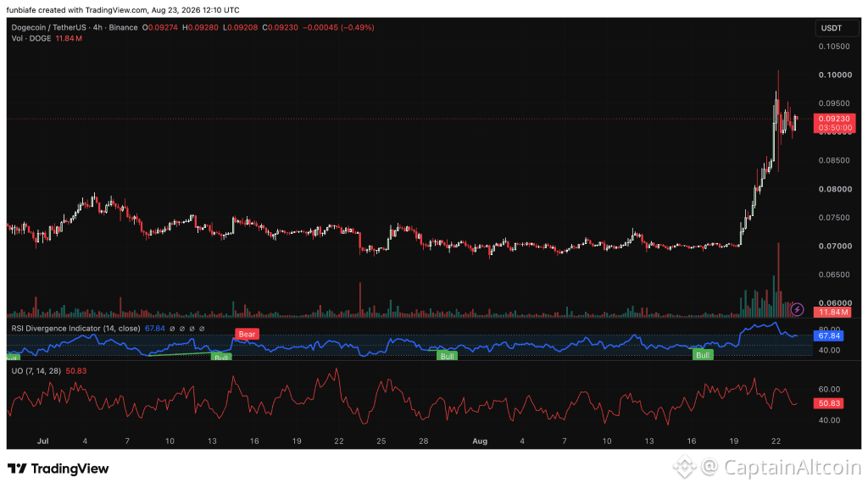Click the close value C0.09230 in the legend
Viewport: 868px width, 488px height.
[280, 27]
